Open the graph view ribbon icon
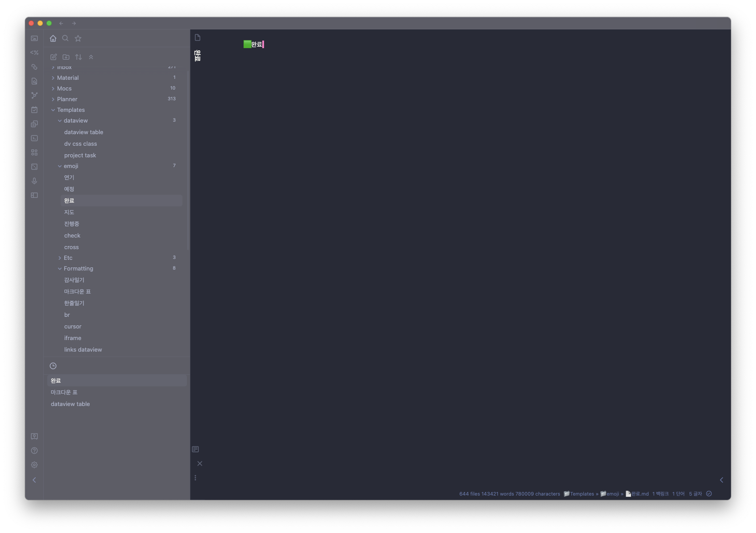 click(x=34, y=95)
